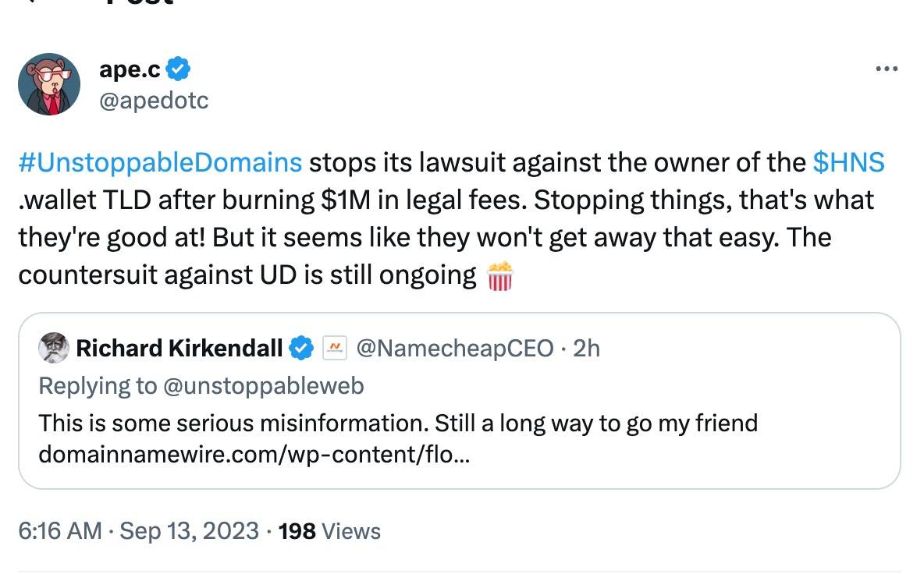Click the blue verified badge beside ape.c

pyautogui.click(x=179, y=70)
